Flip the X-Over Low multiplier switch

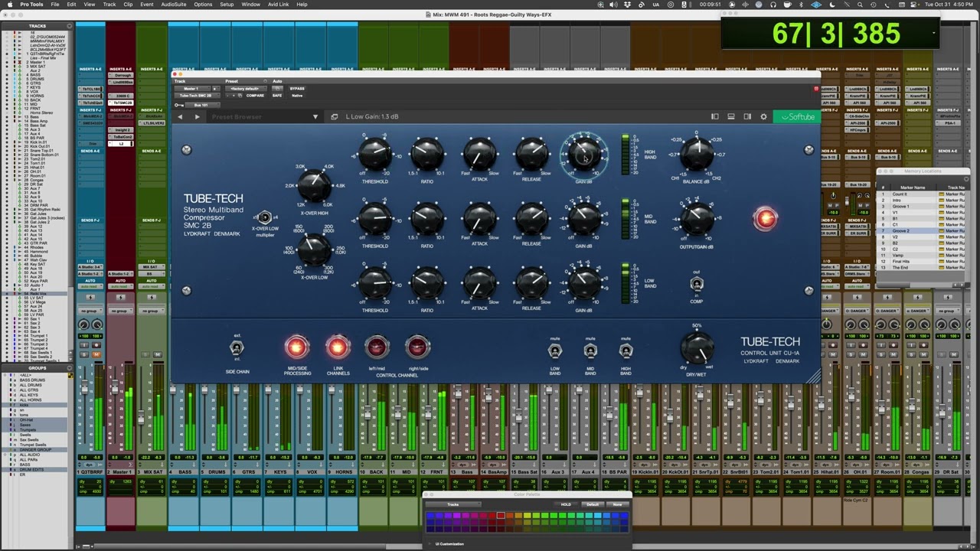click(x=265, y=217)
